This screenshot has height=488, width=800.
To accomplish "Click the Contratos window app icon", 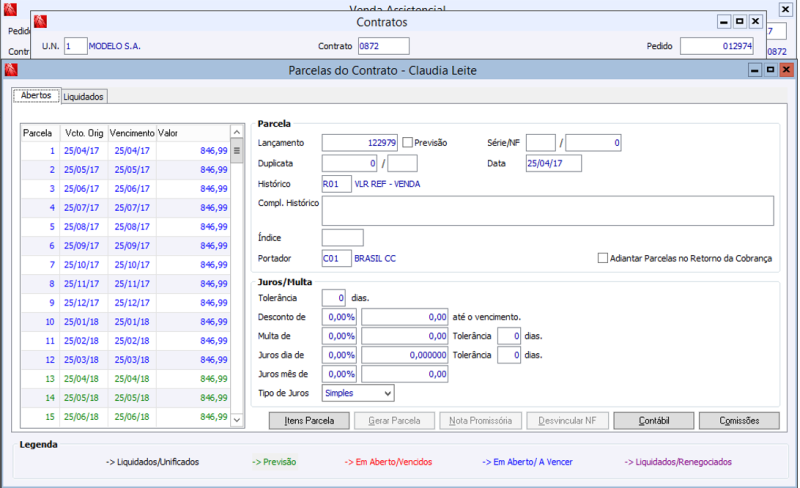I will (x=40, y=21).
